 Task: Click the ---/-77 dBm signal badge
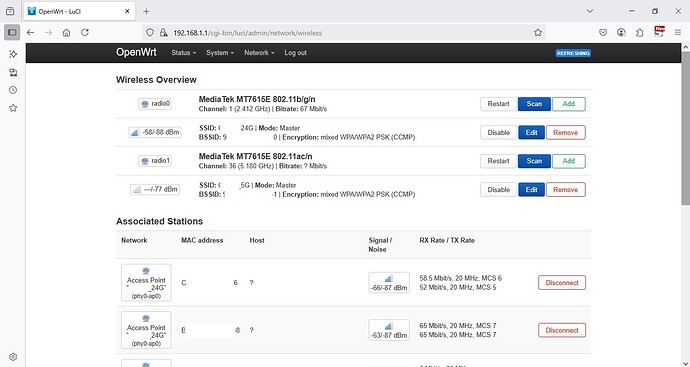[155, 190]
